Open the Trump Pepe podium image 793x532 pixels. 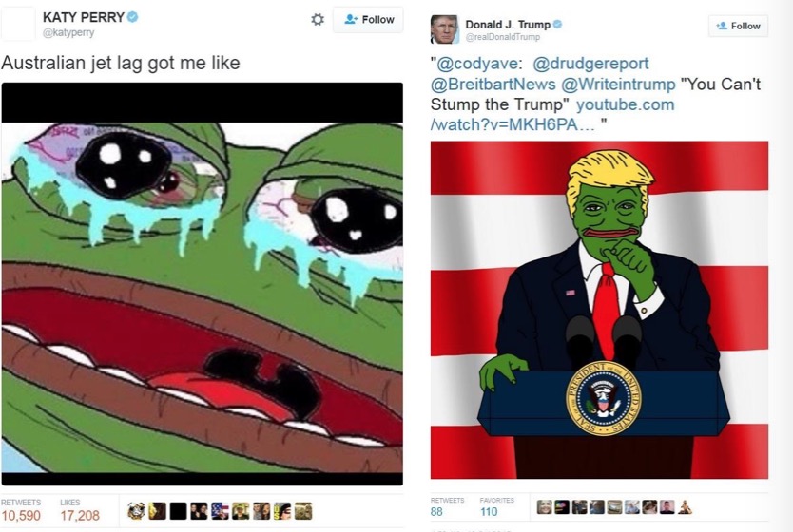click(599, 310)
